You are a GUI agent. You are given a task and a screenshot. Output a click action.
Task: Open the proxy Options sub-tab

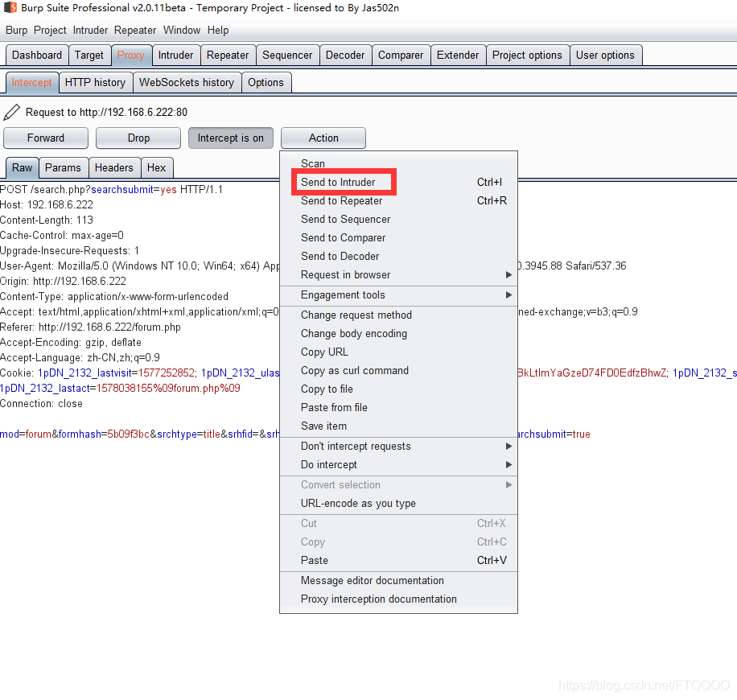[266, 83]
